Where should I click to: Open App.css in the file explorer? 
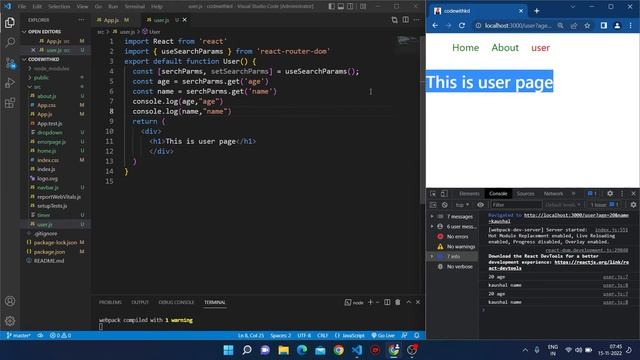click(46, 105)
